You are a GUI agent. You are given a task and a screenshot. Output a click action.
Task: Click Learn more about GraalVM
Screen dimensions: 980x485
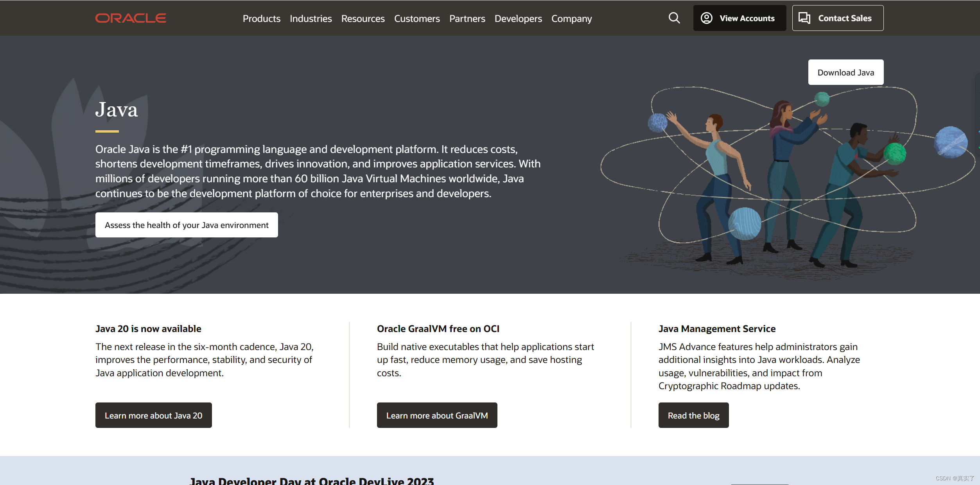coord(437,415)
